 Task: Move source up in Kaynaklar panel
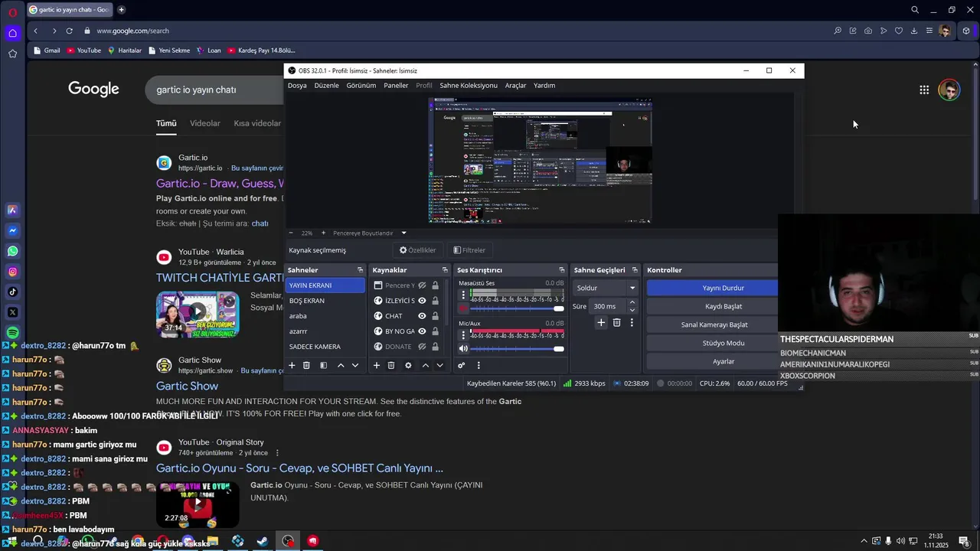425,366
